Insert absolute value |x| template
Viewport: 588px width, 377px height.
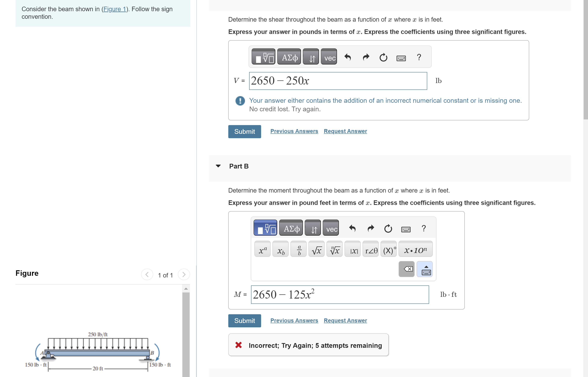click(x=353, y=249)
